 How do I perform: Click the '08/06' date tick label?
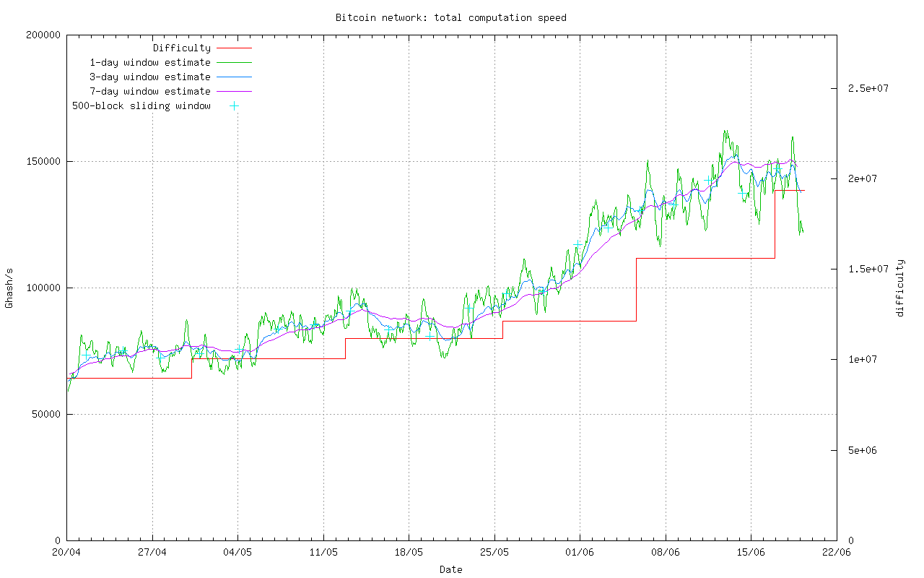point(666,553)
